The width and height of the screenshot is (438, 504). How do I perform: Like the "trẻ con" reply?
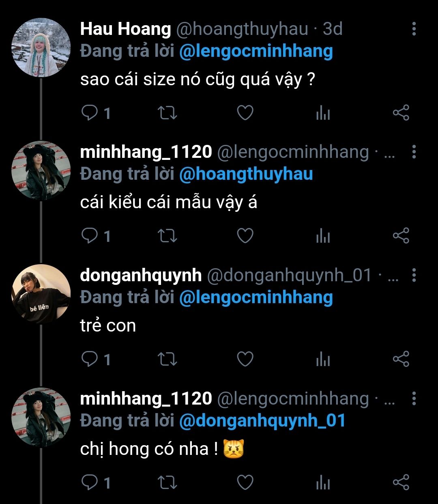pyautogui.click(x=245, y=359)
